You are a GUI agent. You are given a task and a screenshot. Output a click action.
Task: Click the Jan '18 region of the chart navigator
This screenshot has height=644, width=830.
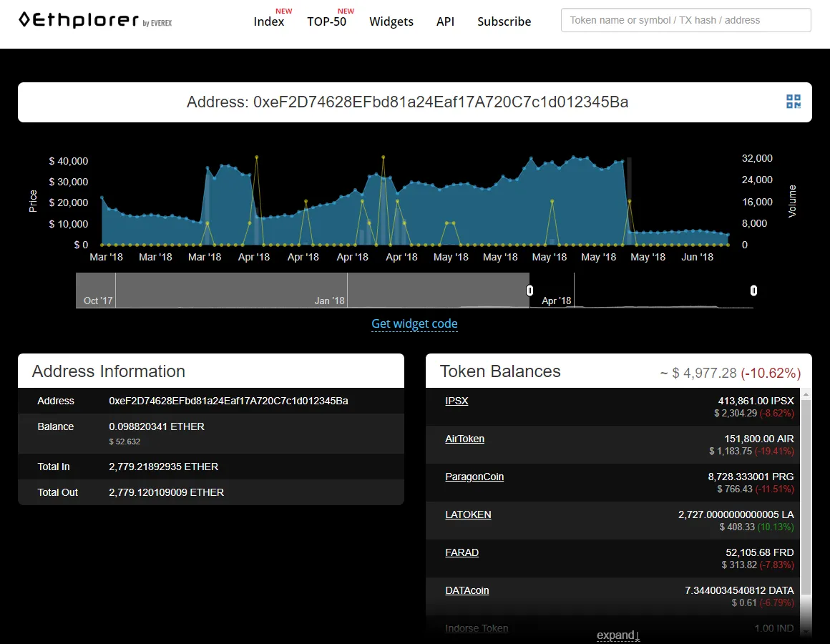[x=329, y=301]
